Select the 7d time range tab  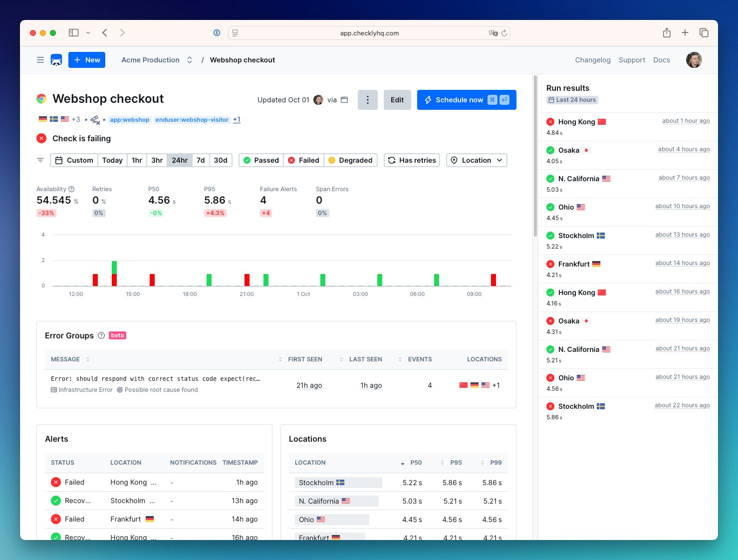pyautogui.click(x=201, y=160)
